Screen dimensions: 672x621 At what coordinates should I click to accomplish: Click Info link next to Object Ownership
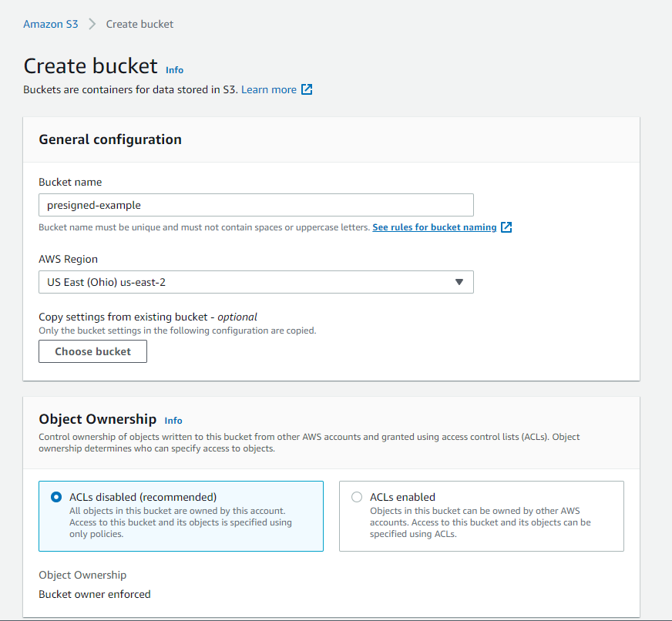(173, 421)
